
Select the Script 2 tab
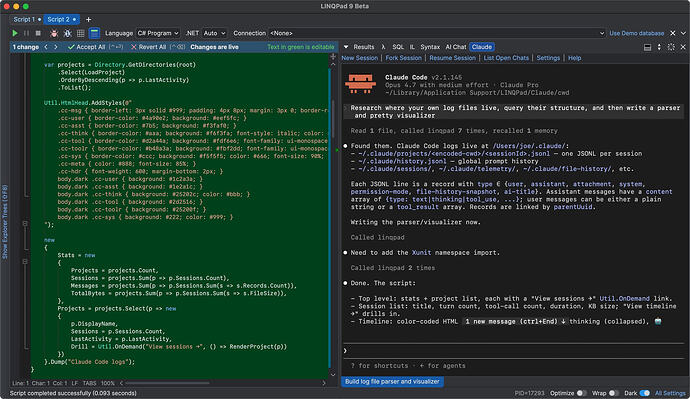(61, 19)
